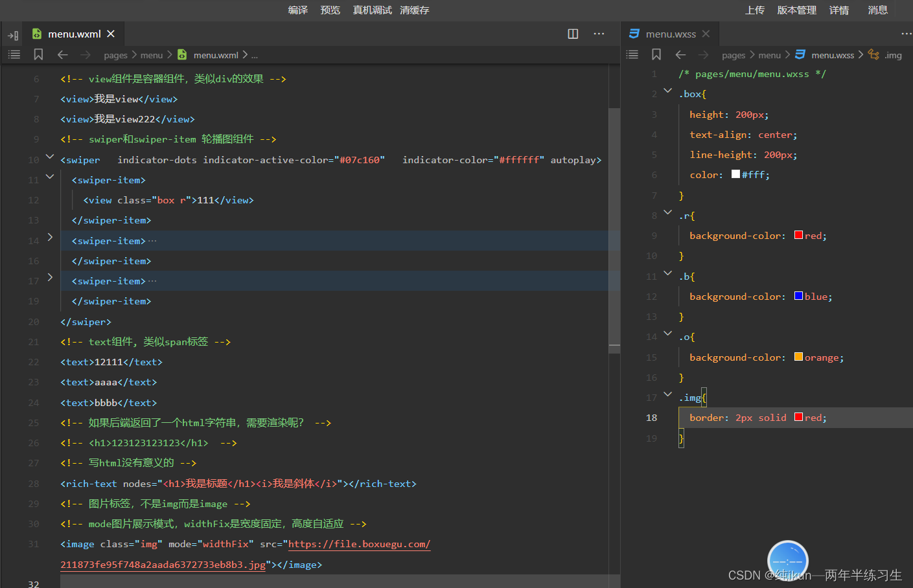The image size is (913, 588).
Task: Click red swatch in .img border rule
Action: [799, 417]
